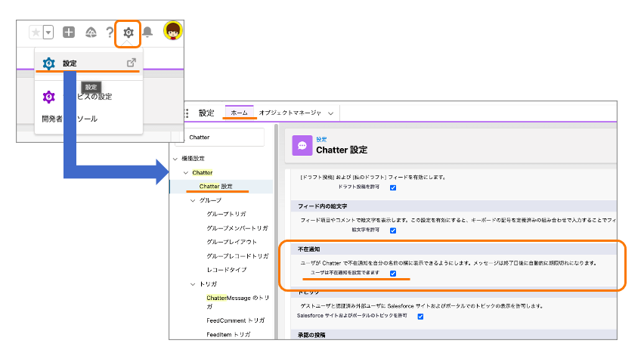Collapse the グループ tree node

193,200
